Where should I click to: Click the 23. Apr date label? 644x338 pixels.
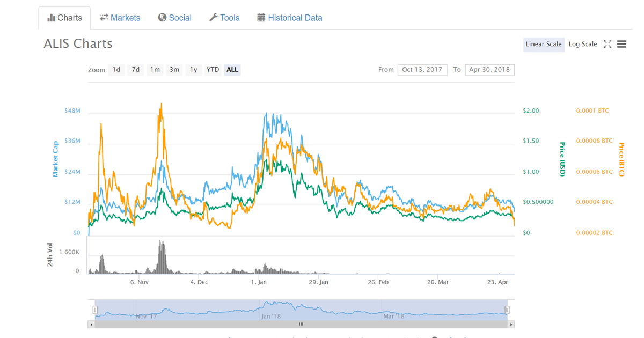click(497, 282)
